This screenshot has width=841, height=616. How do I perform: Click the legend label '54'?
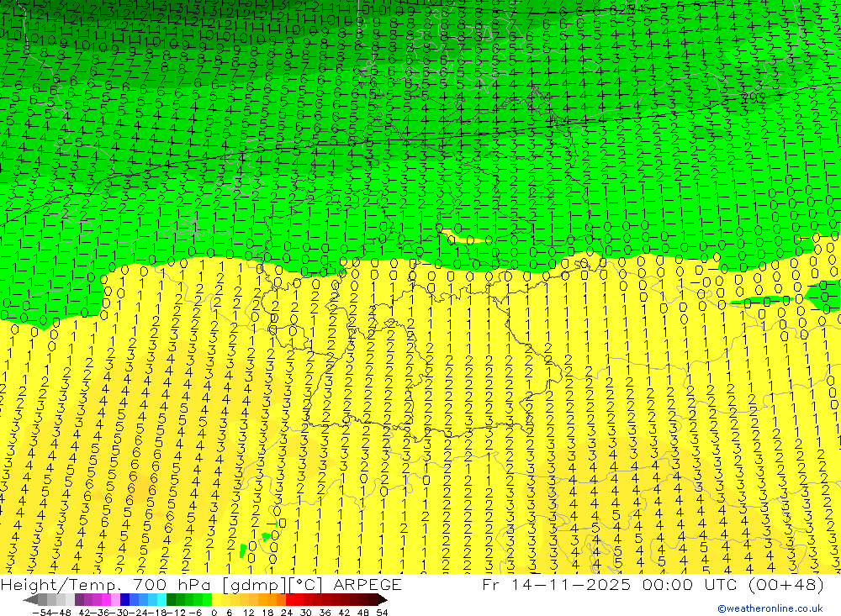click(x=382, y=613)
